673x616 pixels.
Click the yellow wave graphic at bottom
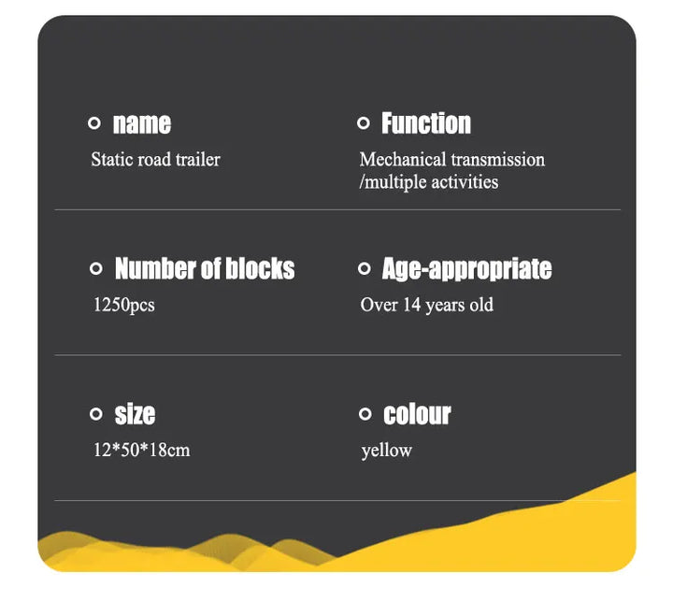point(523,533)
